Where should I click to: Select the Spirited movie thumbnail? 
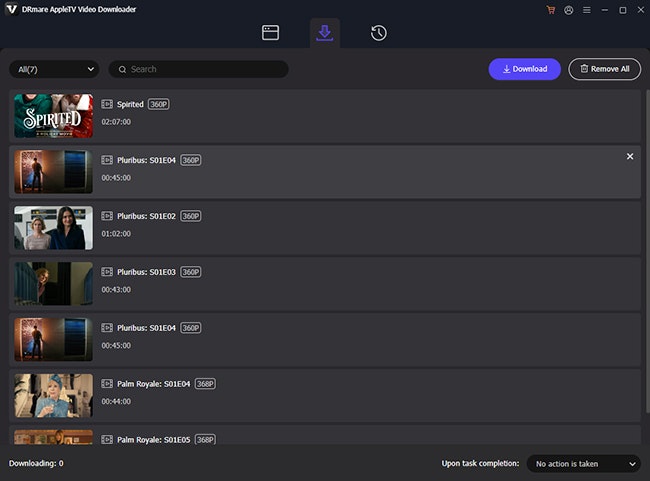53,116
